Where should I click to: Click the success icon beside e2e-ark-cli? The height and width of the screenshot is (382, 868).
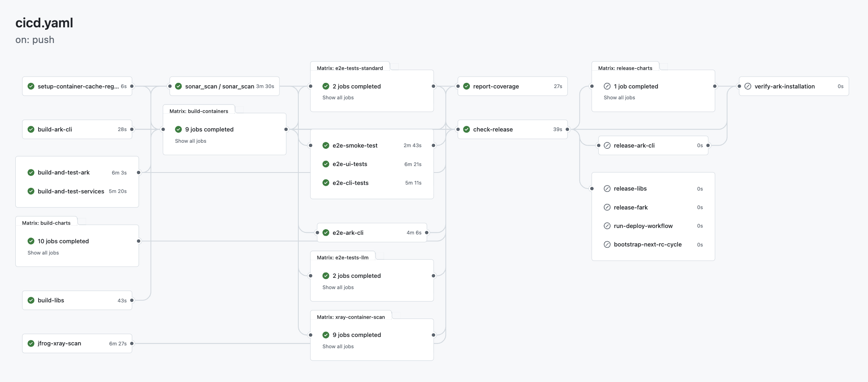[326, 233]
